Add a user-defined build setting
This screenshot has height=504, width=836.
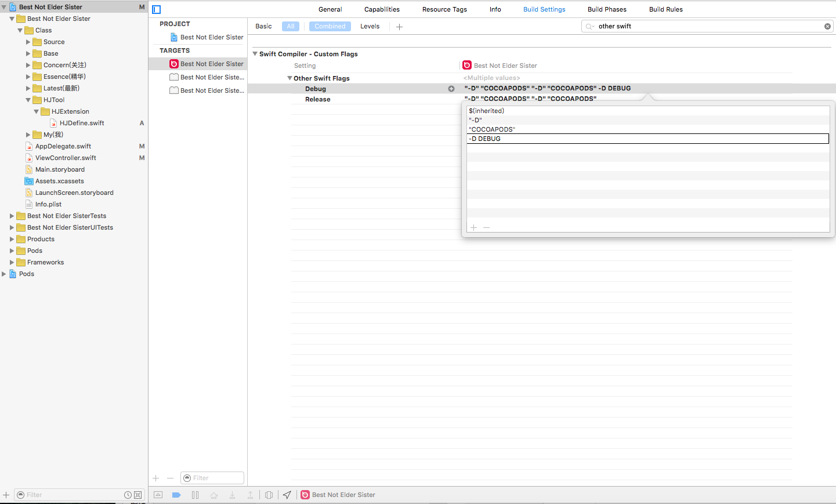pos(399,27)
